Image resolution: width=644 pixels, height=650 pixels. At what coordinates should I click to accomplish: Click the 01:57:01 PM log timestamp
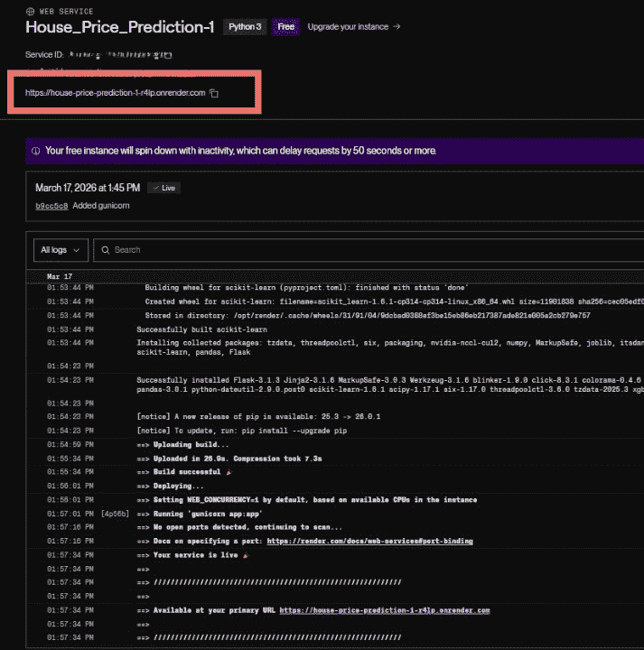70,514
